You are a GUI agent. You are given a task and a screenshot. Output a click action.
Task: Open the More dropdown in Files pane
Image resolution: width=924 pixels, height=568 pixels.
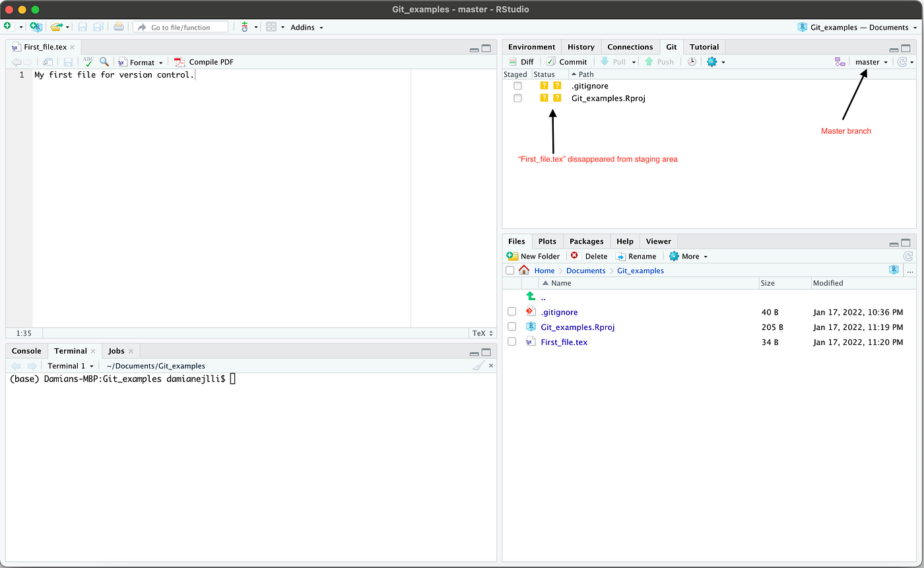click(x=688, y=256)
